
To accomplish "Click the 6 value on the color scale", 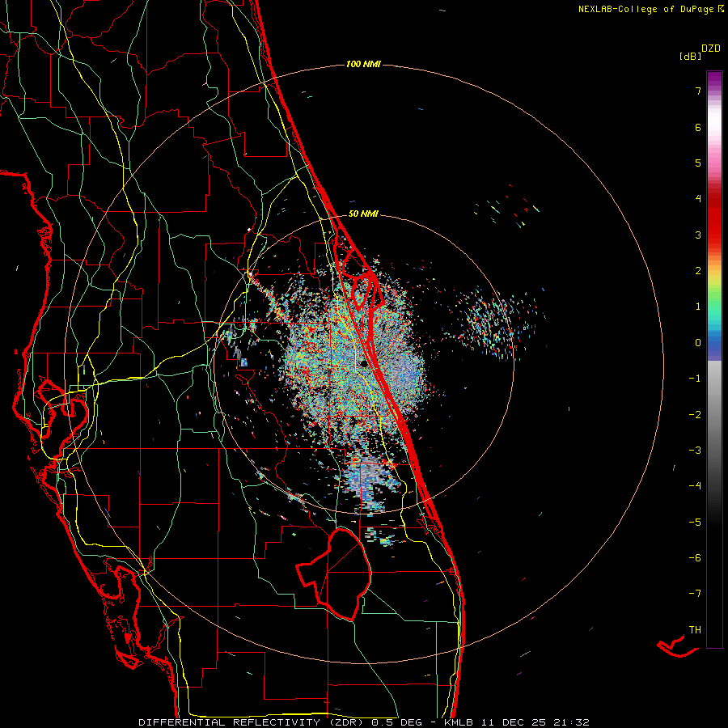I will pos(698,127).
